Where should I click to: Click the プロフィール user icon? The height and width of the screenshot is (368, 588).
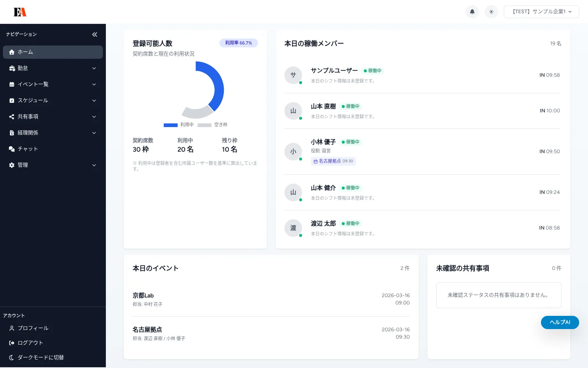[11, 328]
